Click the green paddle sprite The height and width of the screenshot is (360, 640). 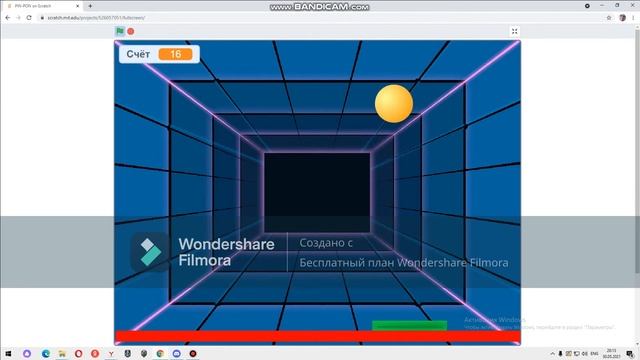pyautogui.click(x=409, y=325)
